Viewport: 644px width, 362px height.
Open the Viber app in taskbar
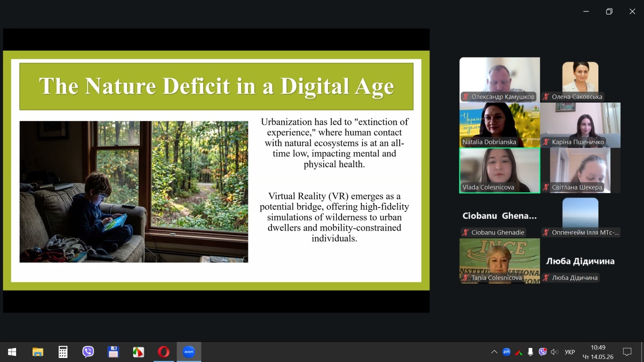[88, 352]
